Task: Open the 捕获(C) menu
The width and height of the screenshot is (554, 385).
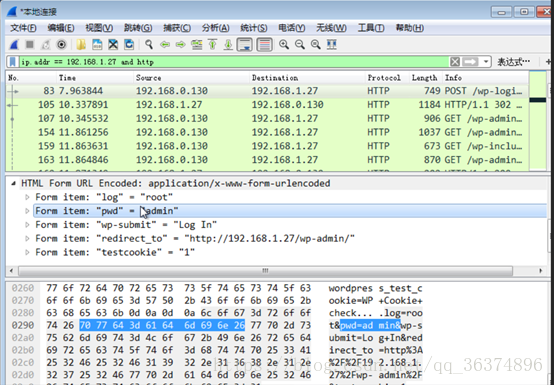Action: click(x=177, y=28)
